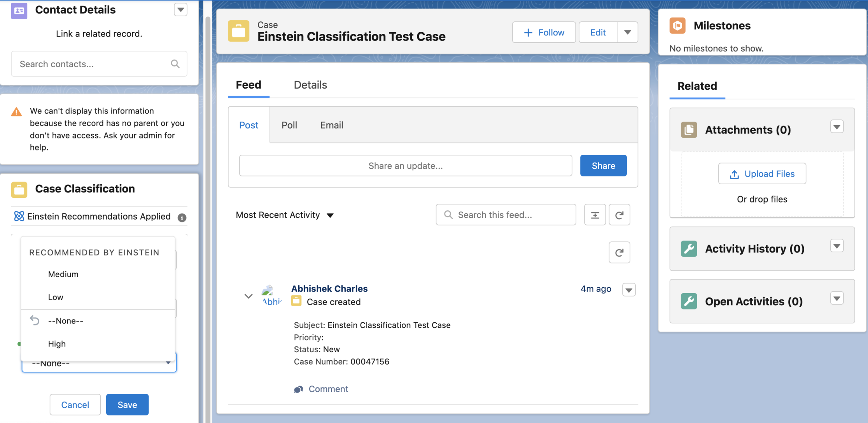
Task: Click the yellow Case briefcase icon in header
Action: point(238,31)
